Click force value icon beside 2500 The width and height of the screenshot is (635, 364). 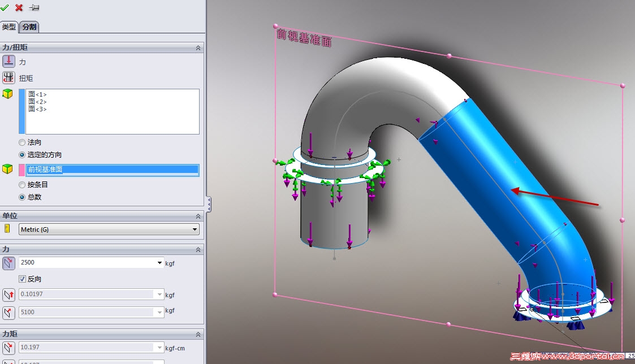point(8,263)
